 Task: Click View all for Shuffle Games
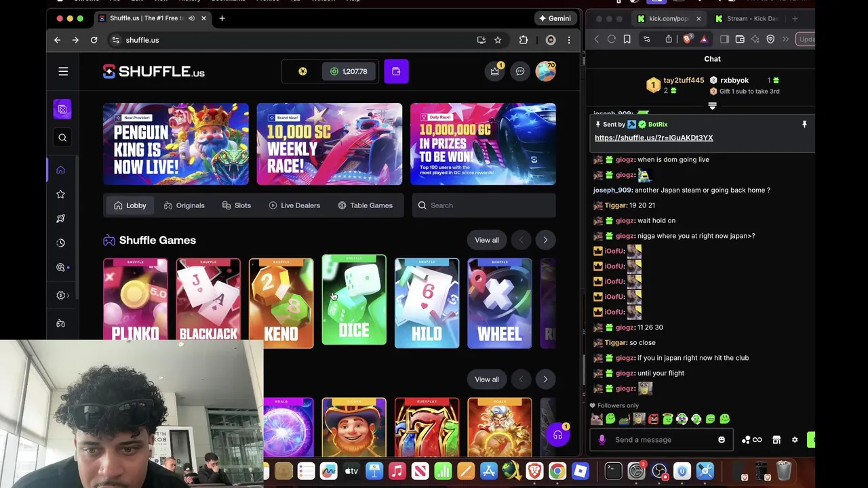coord(487,240)
